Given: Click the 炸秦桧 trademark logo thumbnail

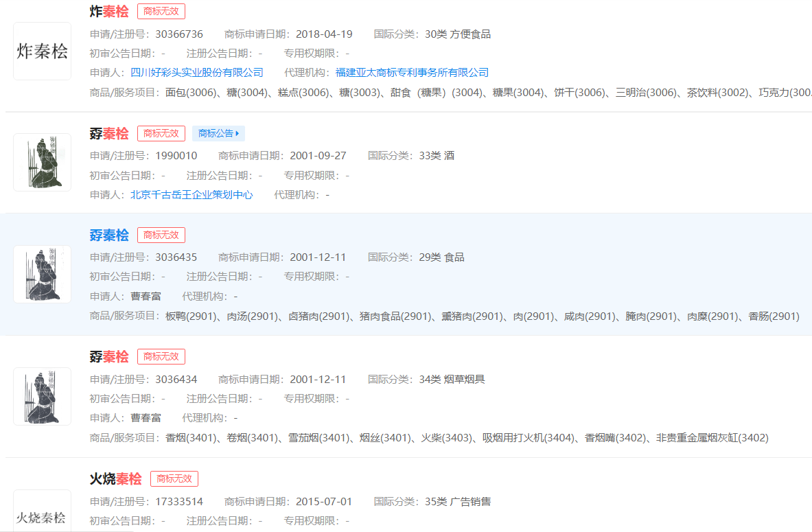Looking at the screenshot, I should [x=42, y=51].
